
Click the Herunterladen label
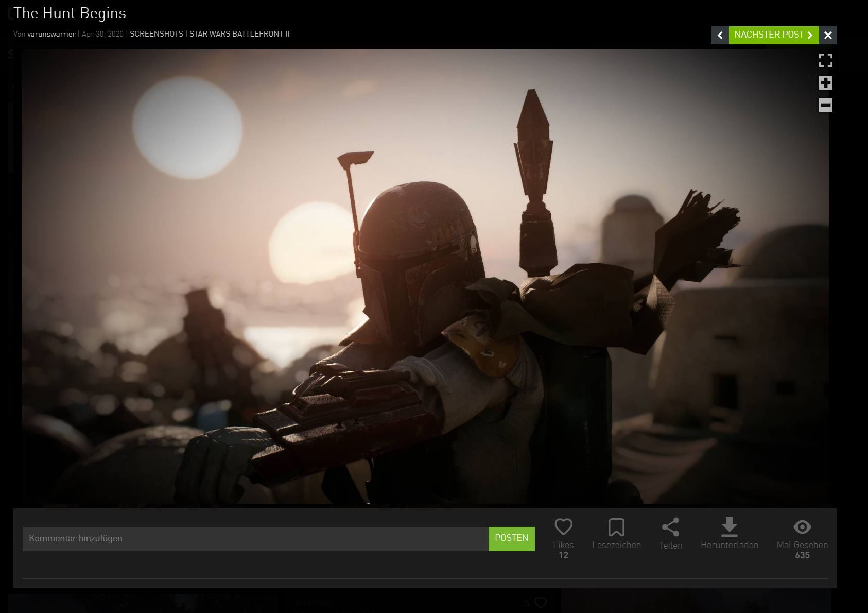[x=730, y=545]
